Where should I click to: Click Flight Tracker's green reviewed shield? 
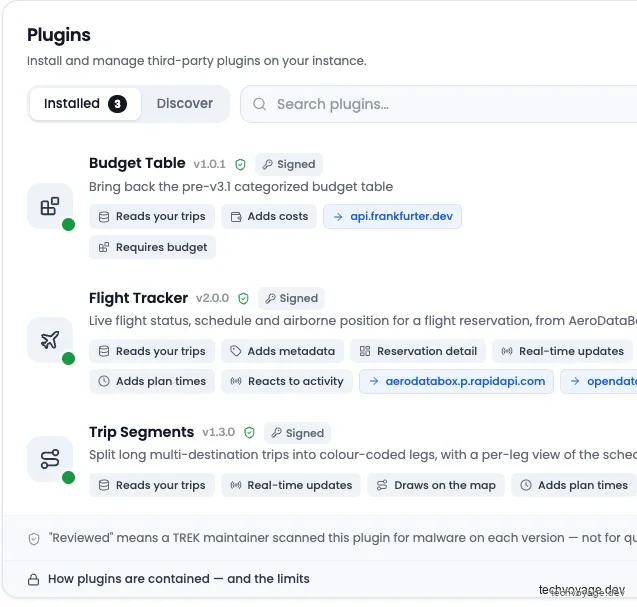tap(243, 298)
